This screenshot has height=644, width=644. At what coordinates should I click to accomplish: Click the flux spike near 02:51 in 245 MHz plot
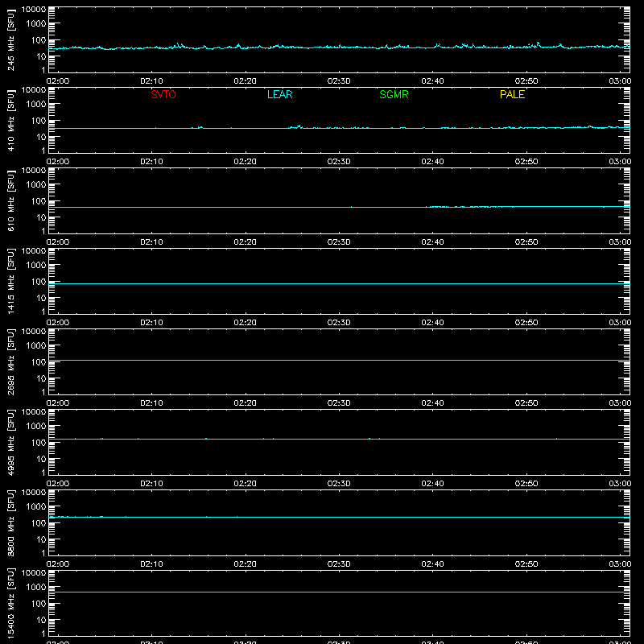pyautogui.click(x=538, y=44)
